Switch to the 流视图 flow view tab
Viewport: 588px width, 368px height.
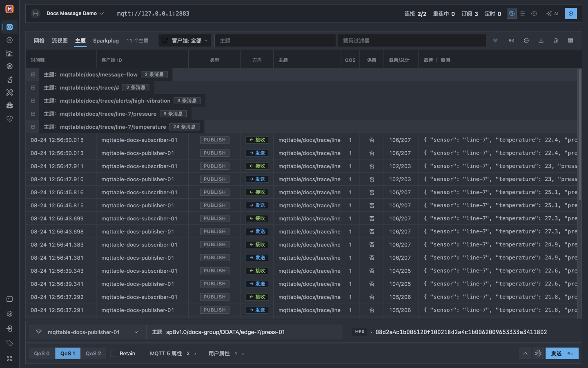(60, 40)
